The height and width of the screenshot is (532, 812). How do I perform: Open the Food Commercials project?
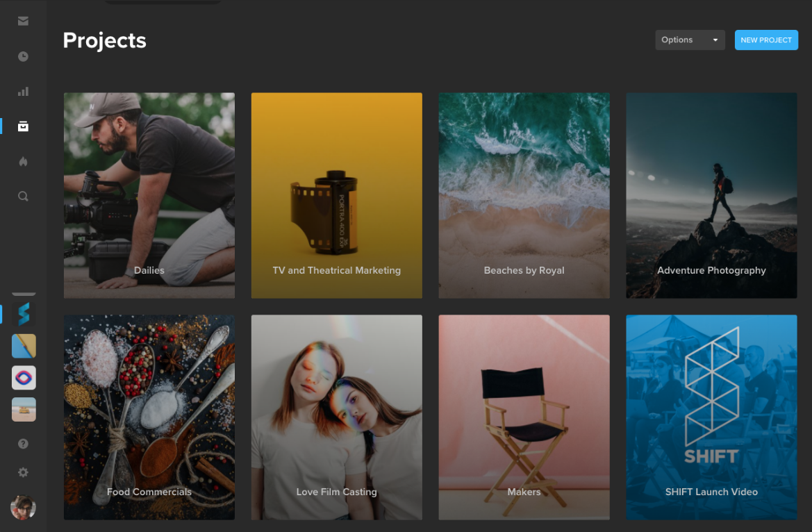[149, 417]
